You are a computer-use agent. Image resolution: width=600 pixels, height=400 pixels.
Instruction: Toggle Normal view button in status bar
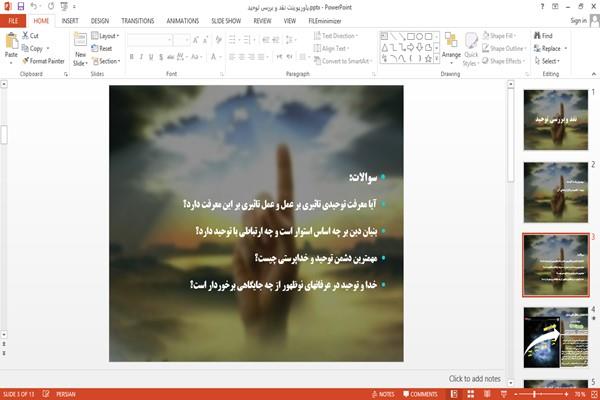point(454,394)
